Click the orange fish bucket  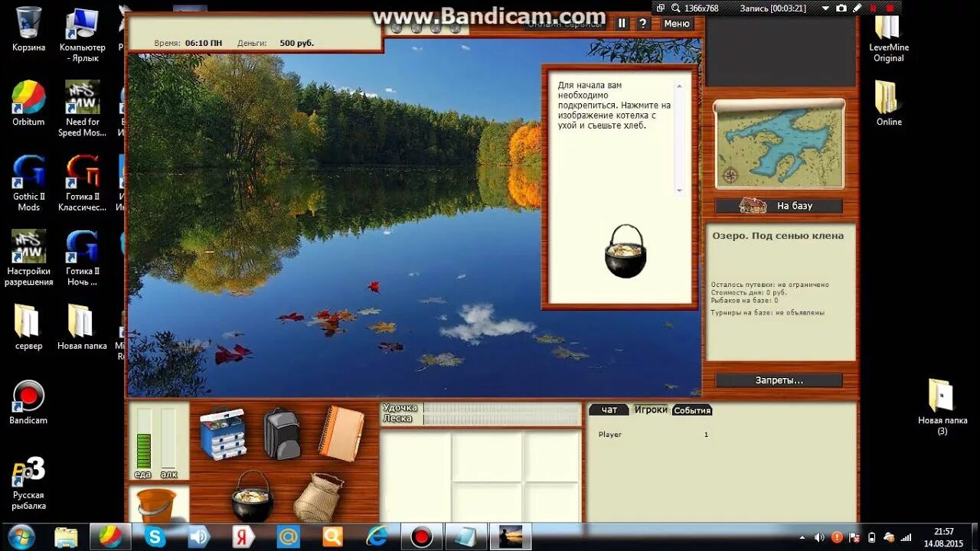(156, 505)
